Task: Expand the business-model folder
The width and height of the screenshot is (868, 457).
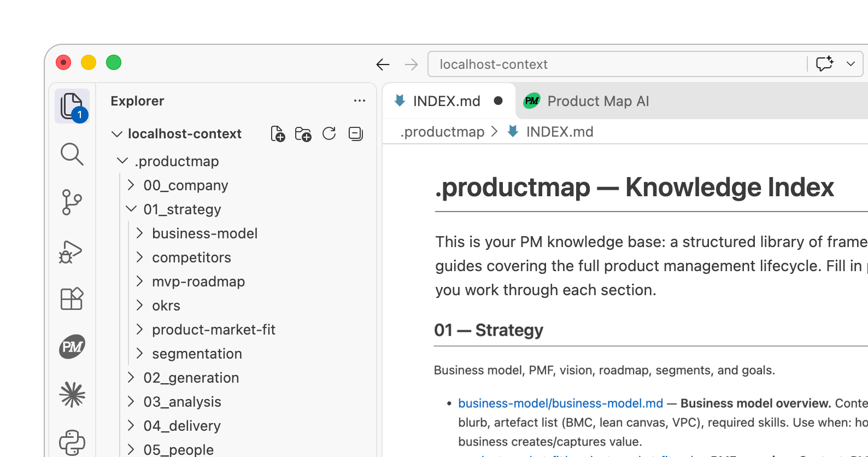Action: click(x=139, y=233)
